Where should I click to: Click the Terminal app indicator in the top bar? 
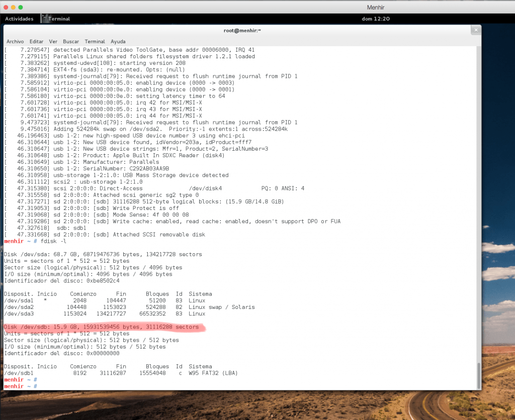coord(56,19)
